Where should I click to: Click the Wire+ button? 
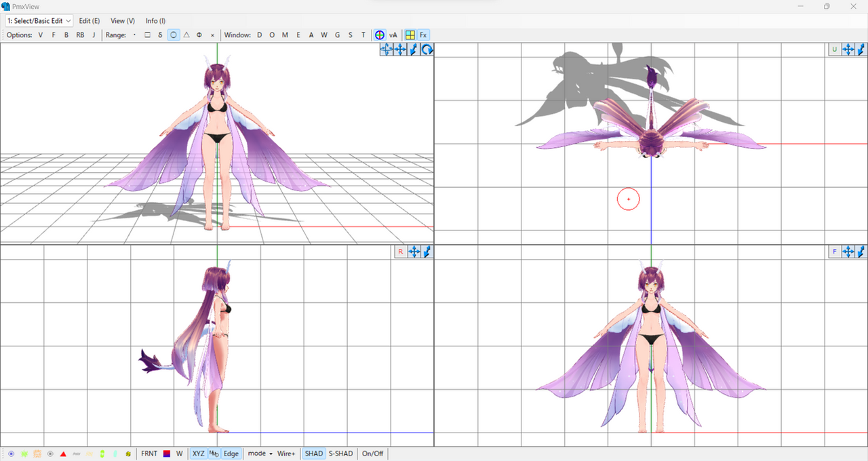point(286,454)
